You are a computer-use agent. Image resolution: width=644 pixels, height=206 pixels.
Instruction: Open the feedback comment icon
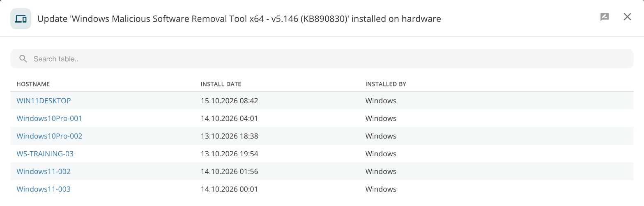pos(604,17)
